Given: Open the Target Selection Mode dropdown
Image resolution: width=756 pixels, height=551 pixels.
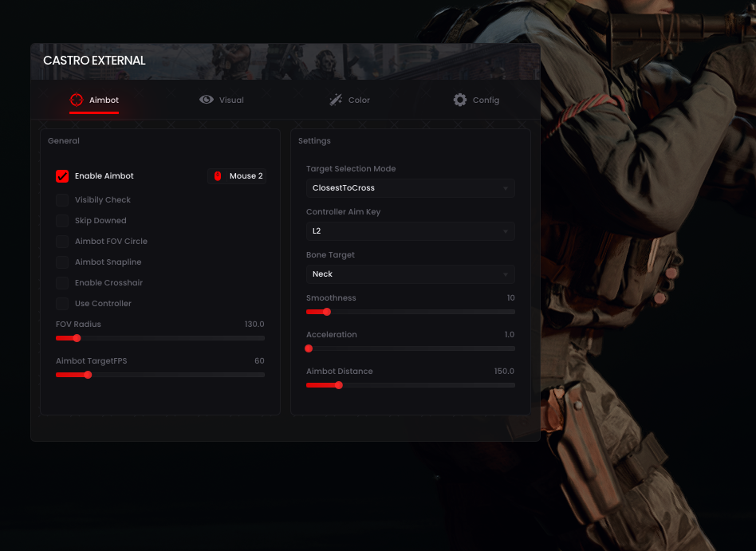Looking at the screenshot, I should coord(410,188).
